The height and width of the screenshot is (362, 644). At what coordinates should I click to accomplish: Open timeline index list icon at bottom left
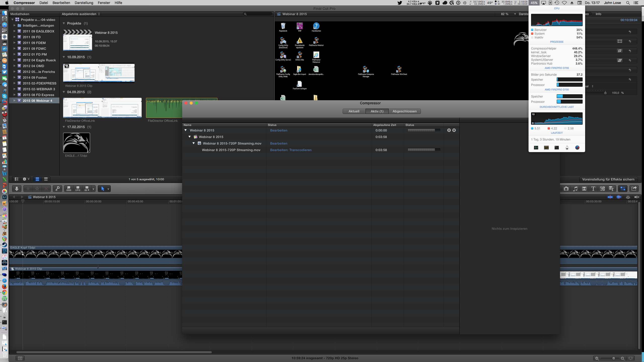pyautogui.click(x=20, y=358)
